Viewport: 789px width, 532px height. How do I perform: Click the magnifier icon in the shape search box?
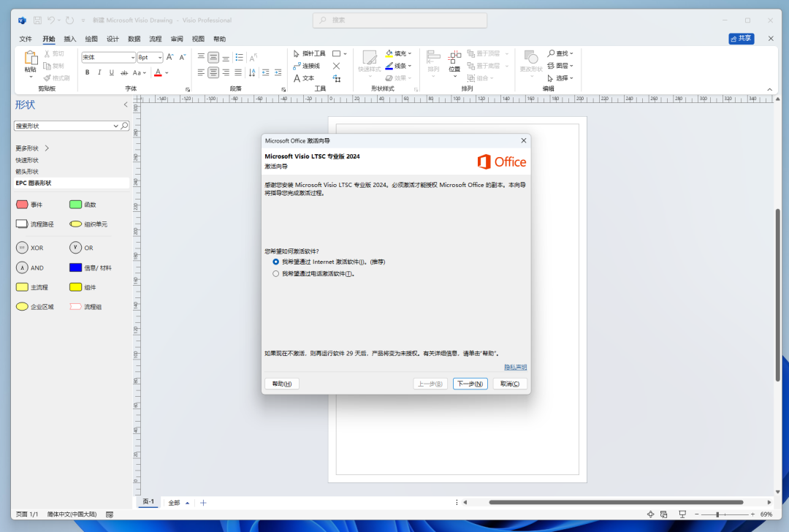124,125
